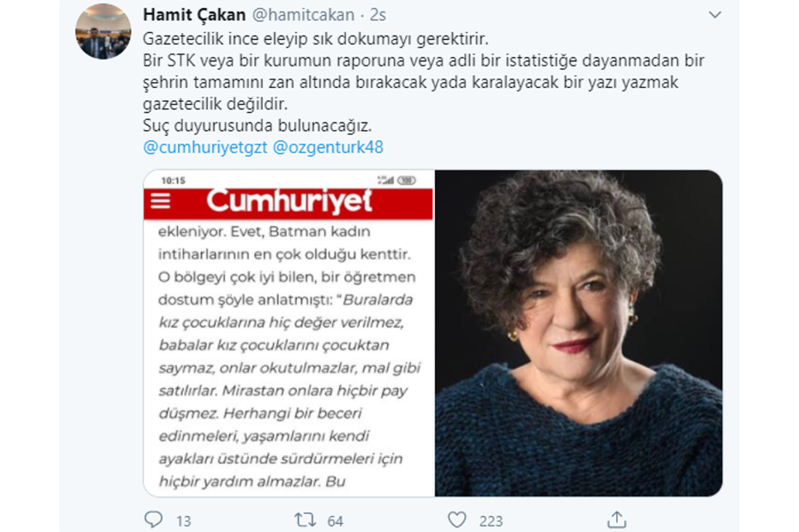Click the 223 likes count
Viewport: 799px width, 532px height.
tap(491, 521)
